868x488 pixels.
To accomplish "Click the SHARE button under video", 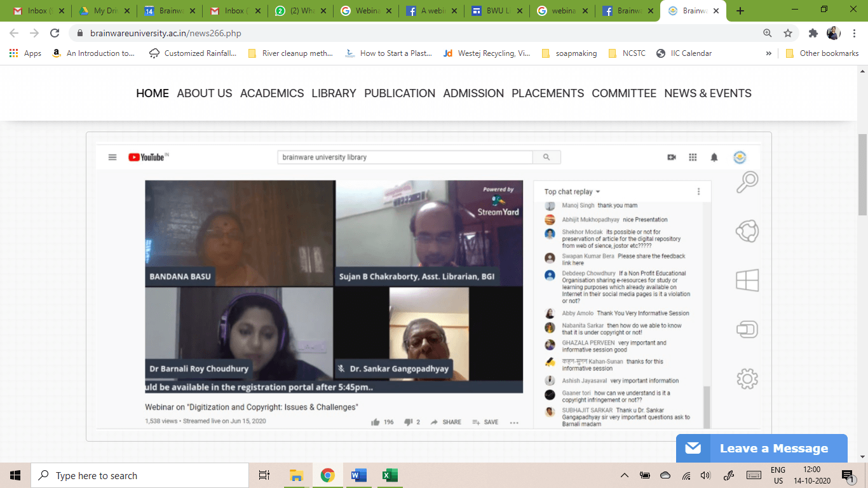I will click(446, 422).
